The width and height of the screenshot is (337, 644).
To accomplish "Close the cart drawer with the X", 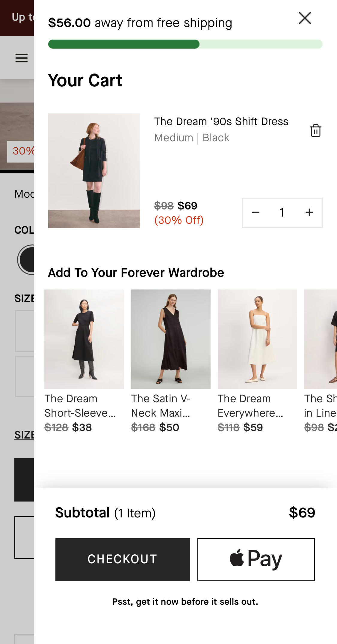I will click(305, 18).
